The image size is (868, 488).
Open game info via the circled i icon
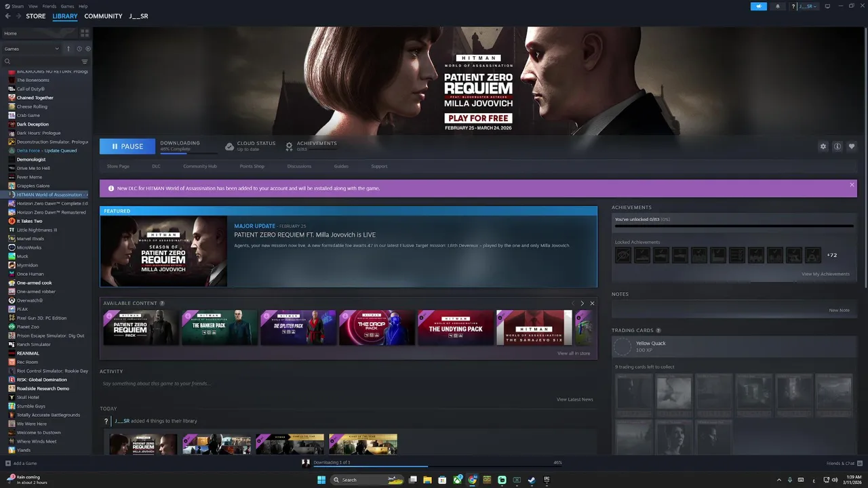(837, 146)
